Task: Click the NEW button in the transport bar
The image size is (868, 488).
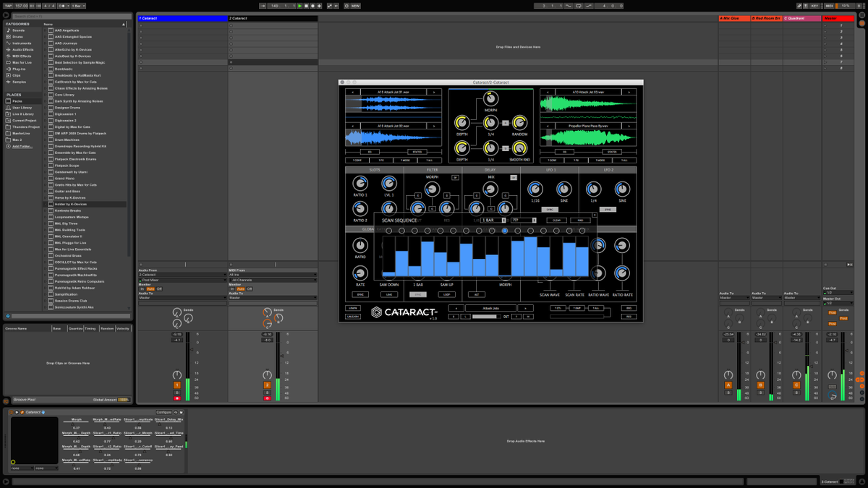Action: coord(355,6)
